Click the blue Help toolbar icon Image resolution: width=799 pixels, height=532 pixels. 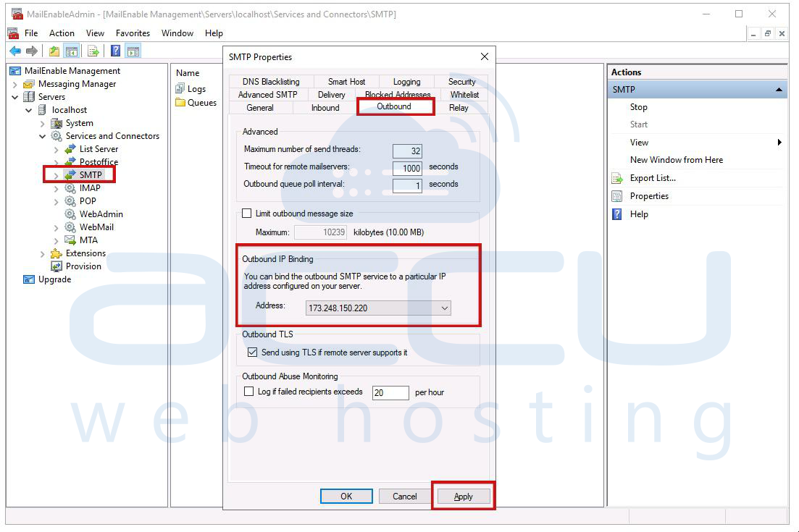point(116,51)
